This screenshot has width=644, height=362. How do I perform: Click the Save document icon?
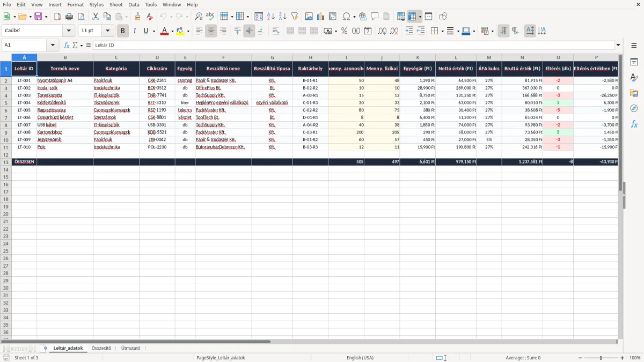pyautogui.click(x=38, y=17)
